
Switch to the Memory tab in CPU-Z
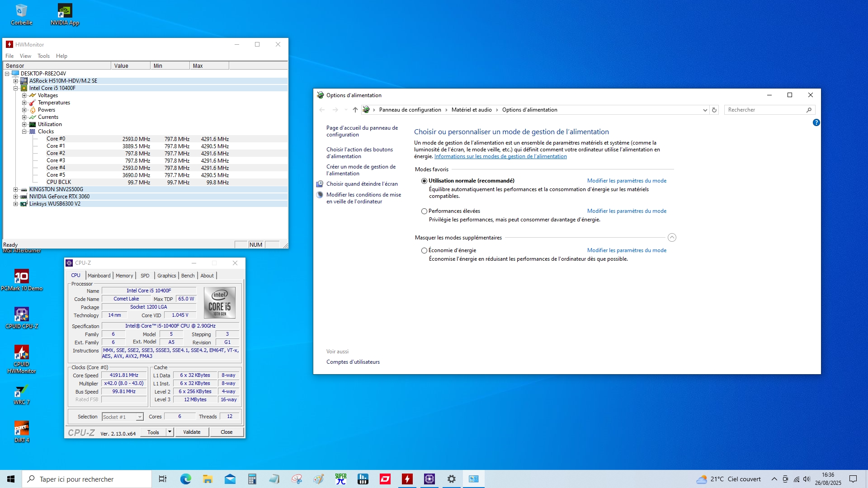(x=124, y=276)
